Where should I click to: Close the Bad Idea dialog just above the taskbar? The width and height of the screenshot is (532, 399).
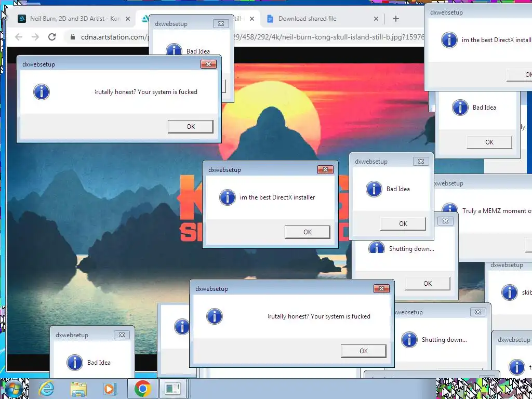[122, 335]
